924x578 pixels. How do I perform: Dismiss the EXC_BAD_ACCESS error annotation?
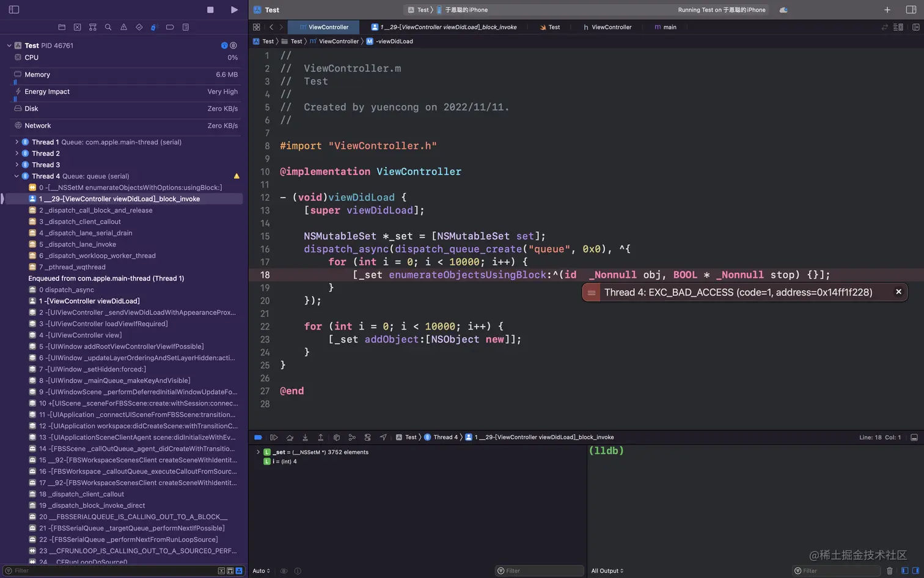point(898,292)
